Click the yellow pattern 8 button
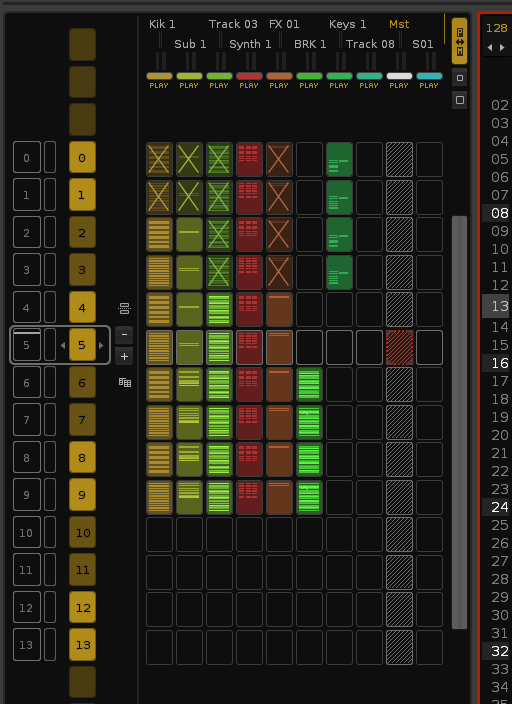 pos(82,457)
